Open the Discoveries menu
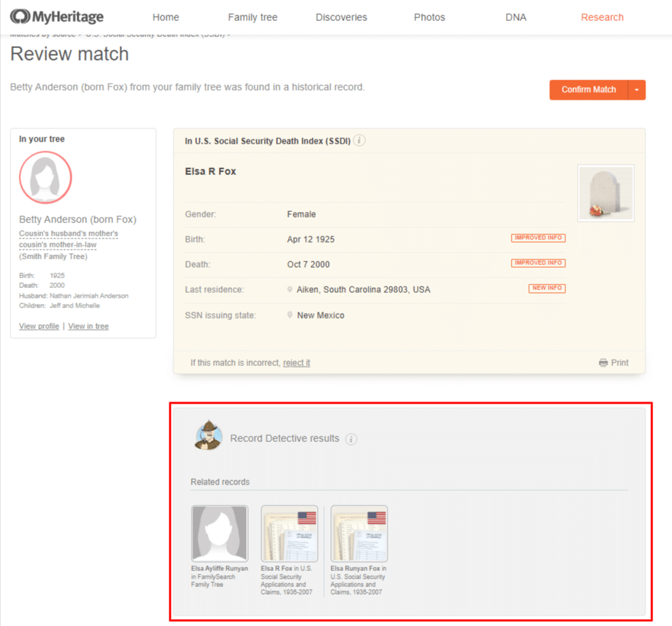The width and height of the screenshot is (672, 626). click(x=341, y=17)
